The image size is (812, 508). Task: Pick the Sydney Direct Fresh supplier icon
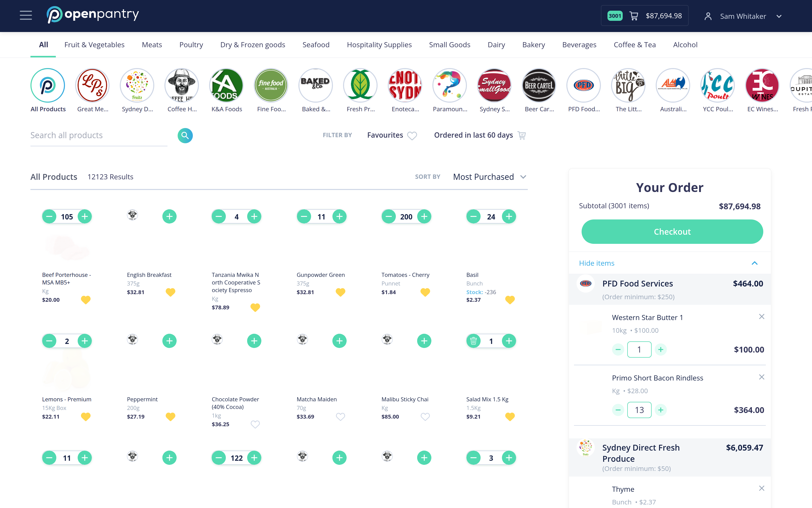137,85
